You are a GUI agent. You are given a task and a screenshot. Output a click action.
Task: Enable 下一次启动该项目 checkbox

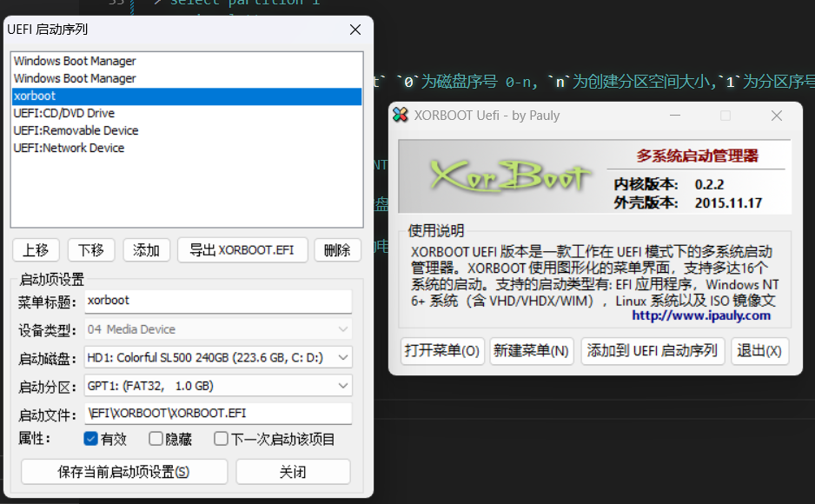click(x=221, y=439)
